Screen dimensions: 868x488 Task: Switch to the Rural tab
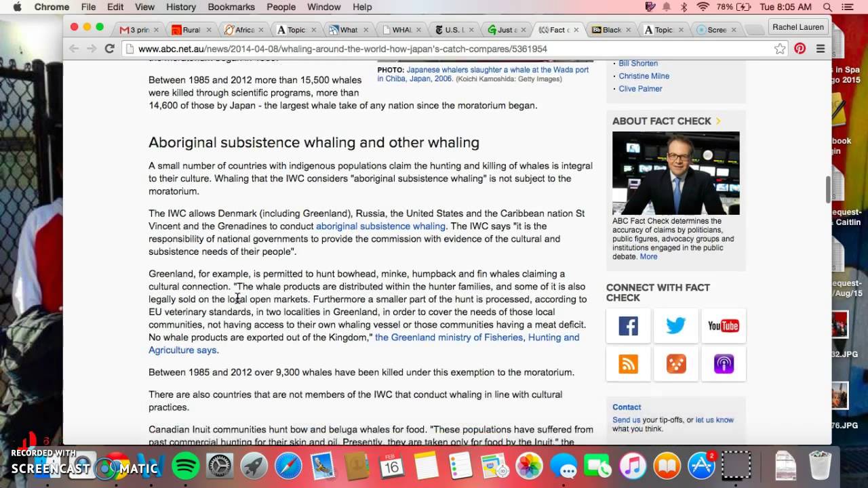[x=192, y=30]
